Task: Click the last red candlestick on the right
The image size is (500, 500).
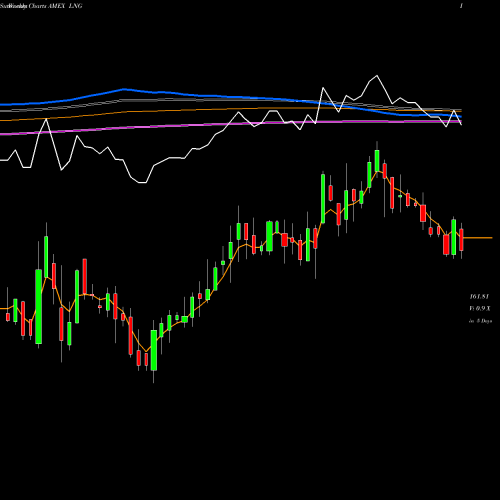Action: [461, 240]
